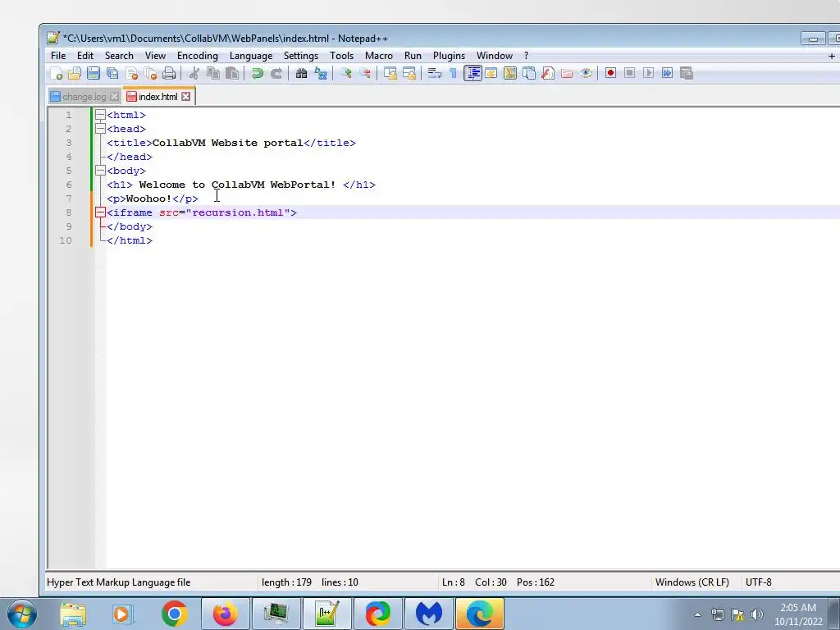Click Run Macro Multiple Times icon
The image size is (840, 630).
click(x=667, y=73)
